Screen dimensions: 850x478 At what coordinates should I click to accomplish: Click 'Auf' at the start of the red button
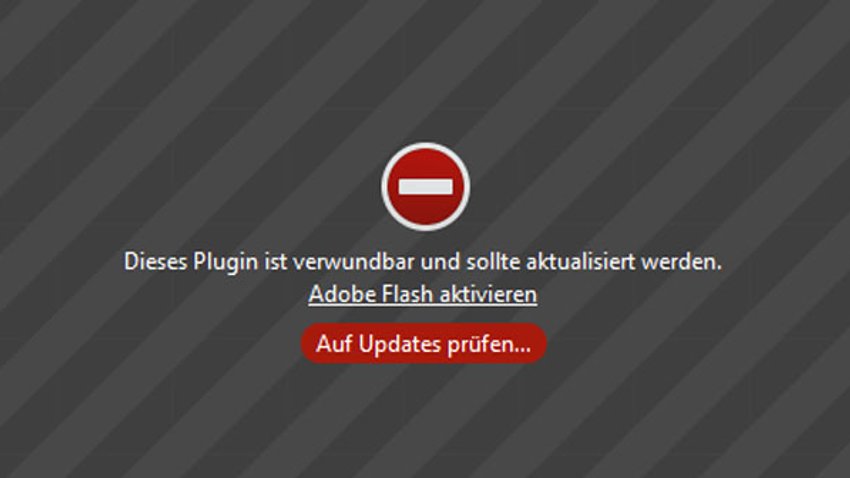(334, 344)
